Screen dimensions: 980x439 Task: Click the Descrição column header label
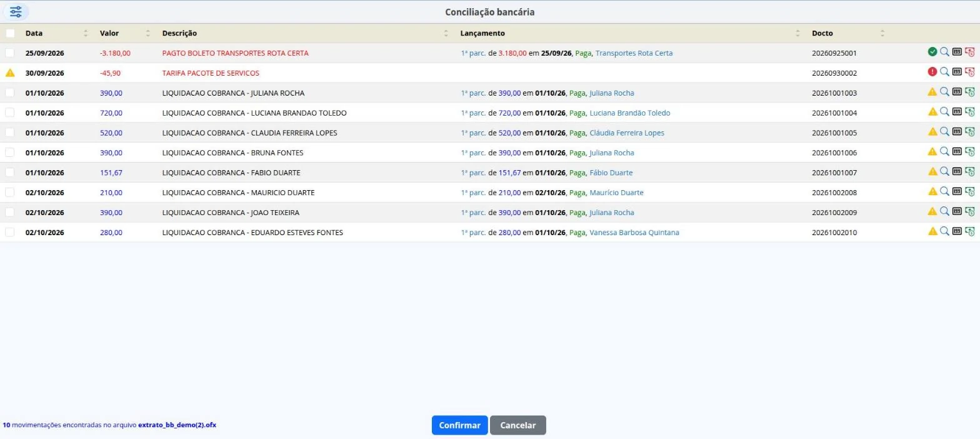179,33
